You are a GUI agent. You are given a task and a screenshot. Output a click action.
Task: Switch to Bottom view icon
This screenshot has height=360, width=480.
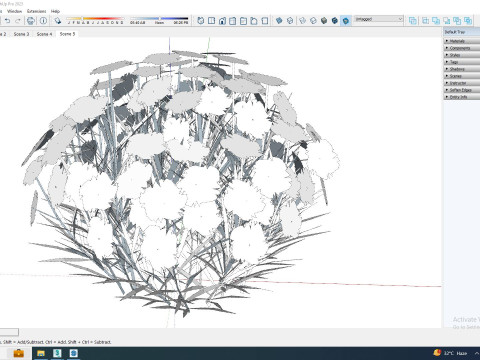point(265,21)
